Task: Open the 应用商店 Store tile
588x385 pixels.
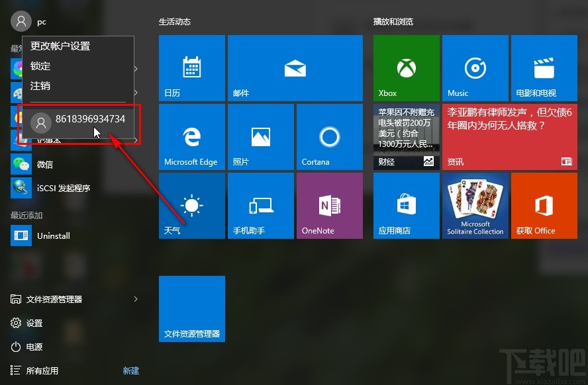Action: click(406, 205)
